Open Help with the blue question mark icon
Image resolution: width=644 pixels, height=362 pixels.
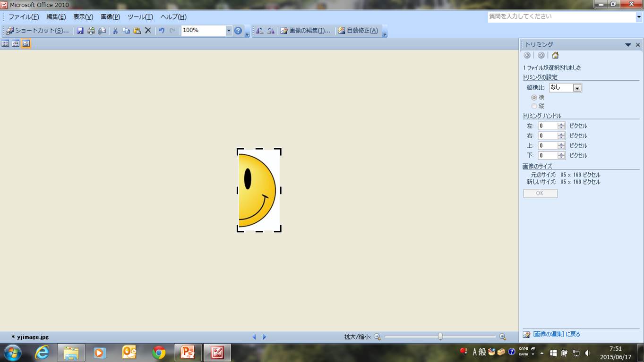coord(238,31)
